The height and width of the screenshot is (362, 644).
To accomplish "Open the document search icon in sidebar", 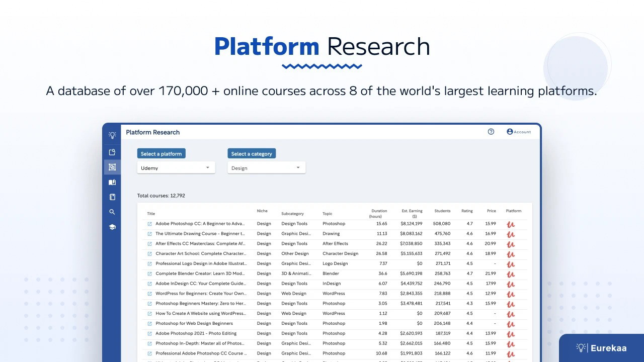I will click(x=112, y=152).
